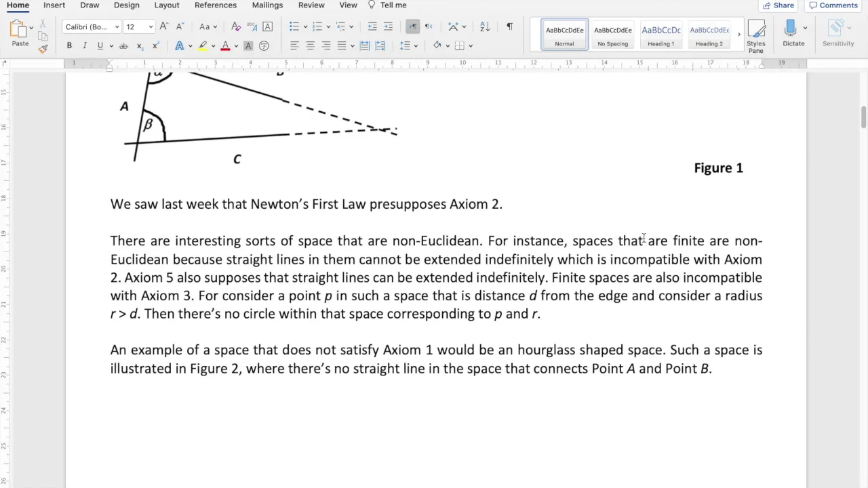Screen dimensions: 868x488
Task: Click the paragraph shading paint bucket
Action: click(x=437, y=45)
